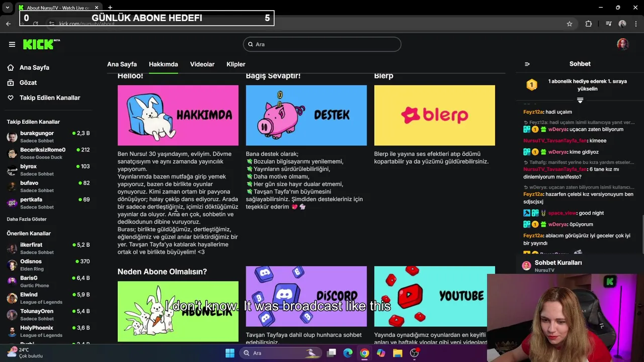Viewport: 644px width, 362px height.
Task: Open ilkerfirat recommended channel
Action: pos(48,248)
